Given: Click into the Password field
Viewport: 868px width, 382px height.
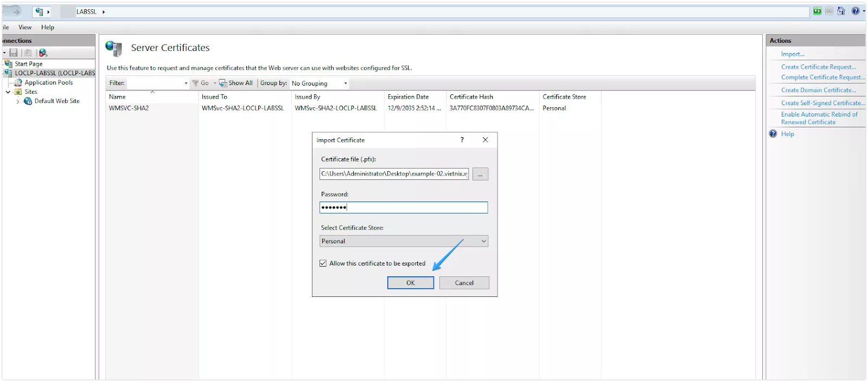Looking at the screenshot, I should 404,208.
